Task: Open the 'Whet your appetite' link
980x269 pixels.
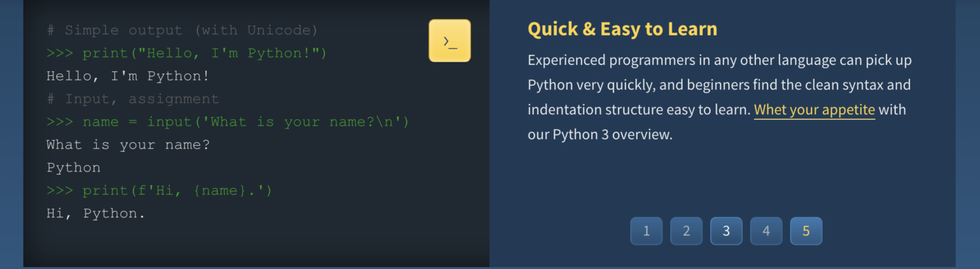Action: coord(814,110)
